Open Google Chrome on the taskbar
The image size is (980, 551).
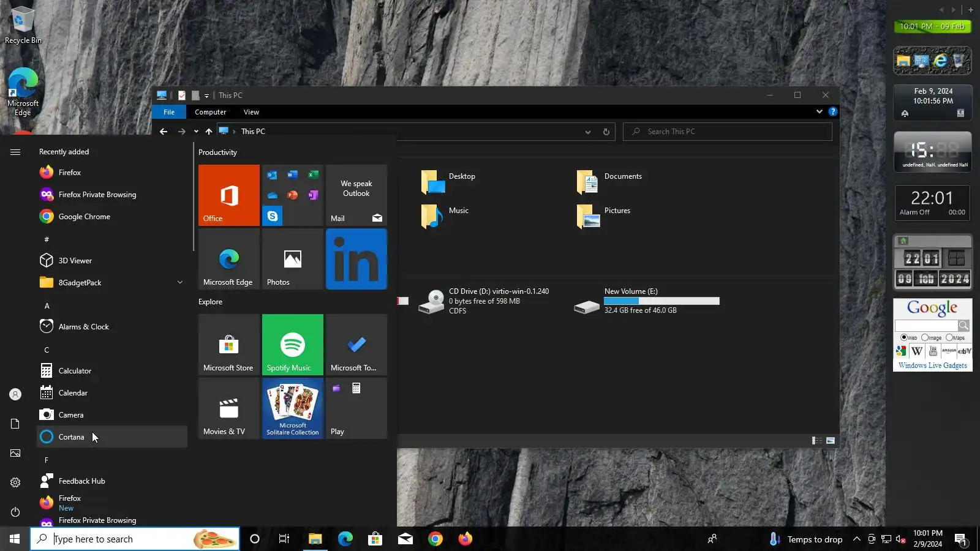click(435, 539)
